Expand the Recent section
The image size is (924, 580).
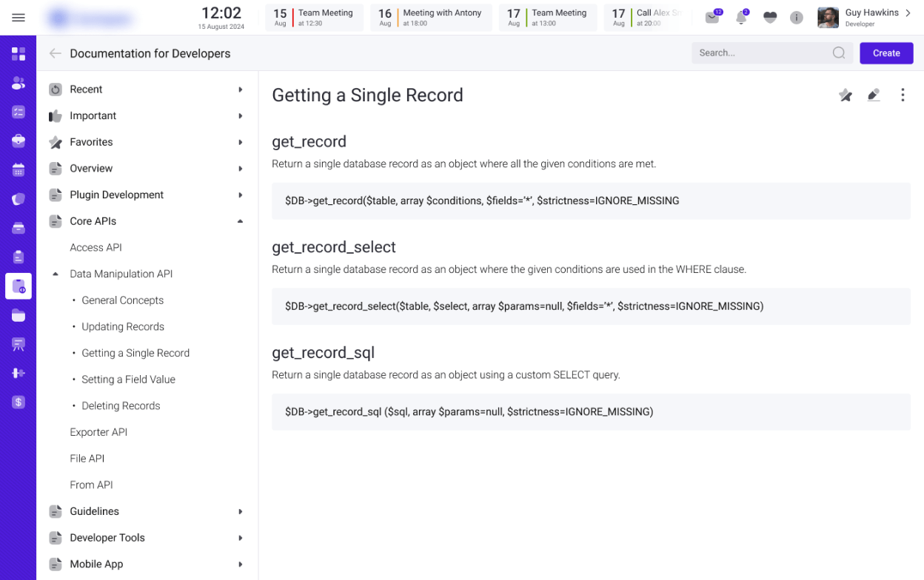[x=240, y=90]
